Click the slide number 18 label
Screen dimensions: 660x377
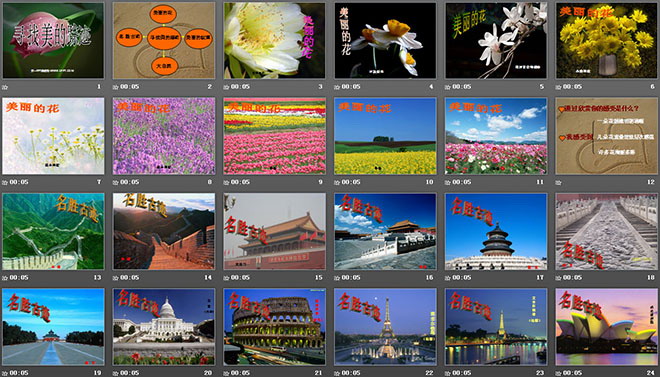[x=651, y=278]
